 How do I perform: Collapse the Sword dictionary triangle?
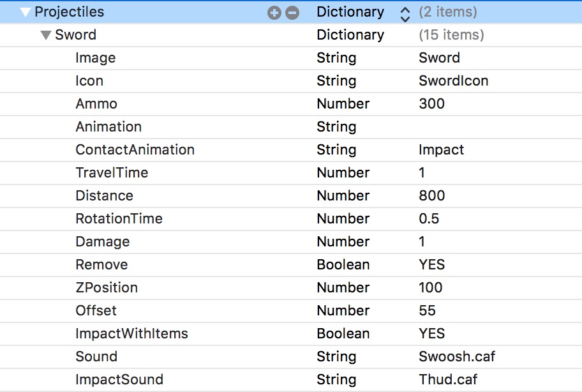click(45, 35)
